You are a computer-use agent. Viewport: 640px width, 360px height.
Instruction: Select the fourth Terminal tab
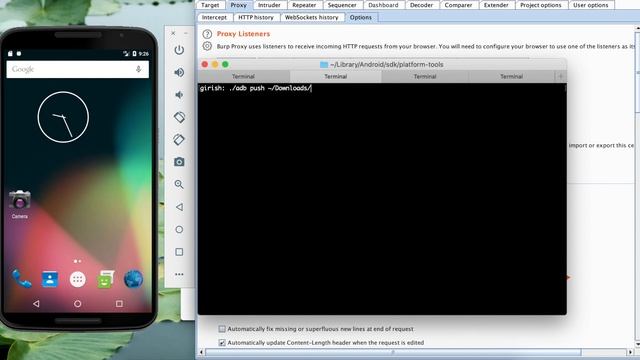click(511, 76)
